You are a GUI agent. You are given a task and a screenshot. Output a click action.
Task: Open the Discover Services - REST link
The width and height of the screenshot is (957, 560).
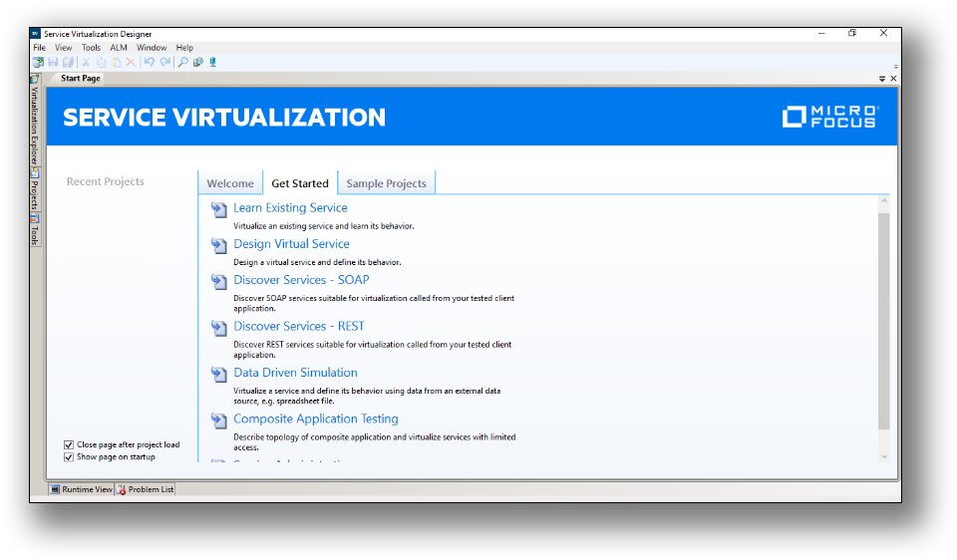[x=299, y=327]
